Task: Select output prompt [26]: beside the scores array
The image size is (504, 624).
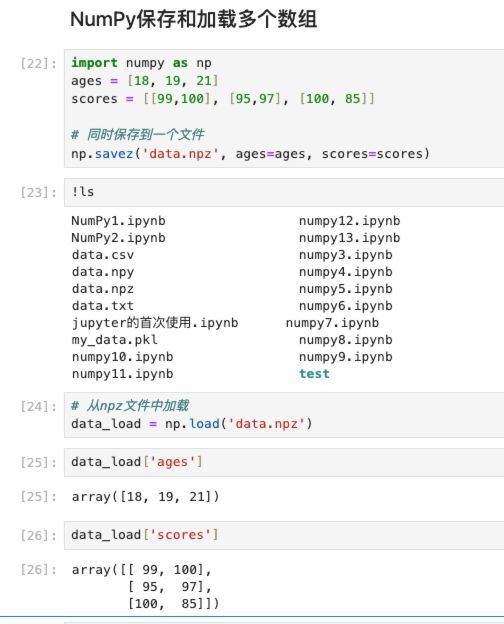Action: pyautogui.click(x=39, y=570)
